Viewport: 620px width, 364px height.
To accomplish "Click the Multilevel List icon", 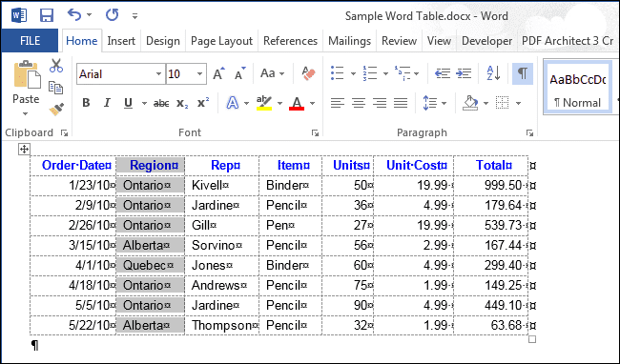I will coord(403,73).
